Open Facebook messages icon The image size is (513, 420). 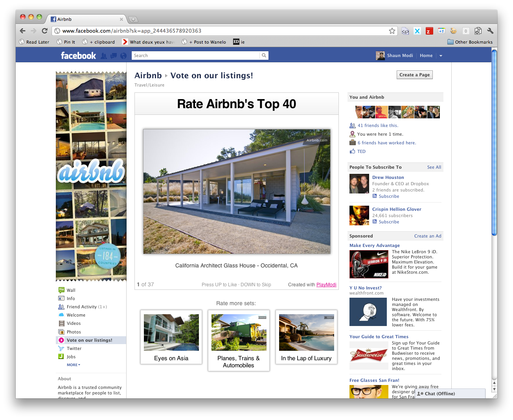click(x=114, y=56)
